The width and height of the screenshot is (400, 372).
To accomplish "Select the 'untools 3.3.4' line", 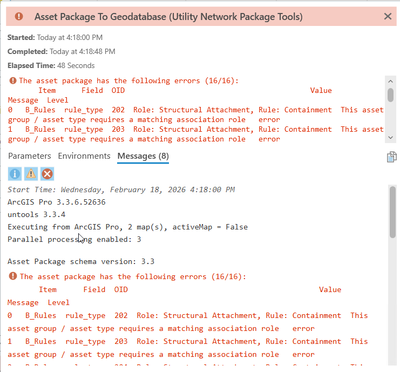I will 36,214.
